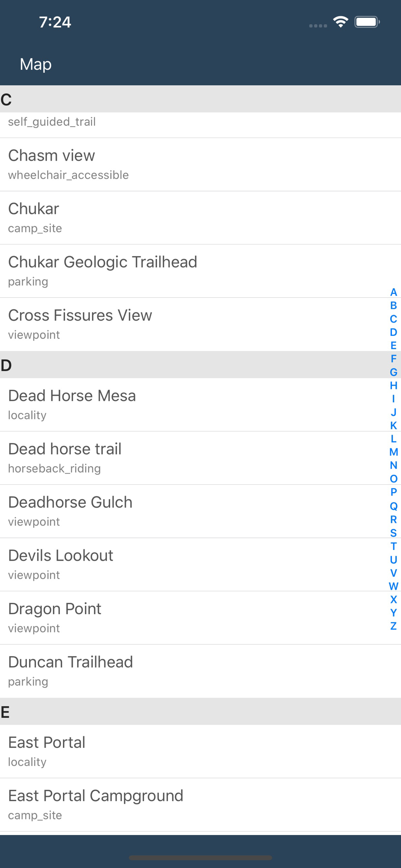Select the Chukar camp site row
The image size is (401, 868).
pos(200,218)
